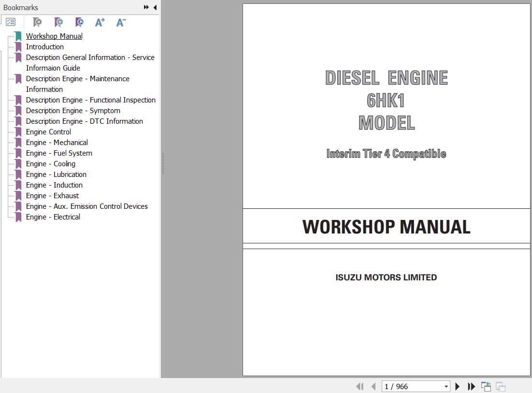532x393 pixels.
Task: Open the Workshop Manual bookmark
Action: [54, 36]
